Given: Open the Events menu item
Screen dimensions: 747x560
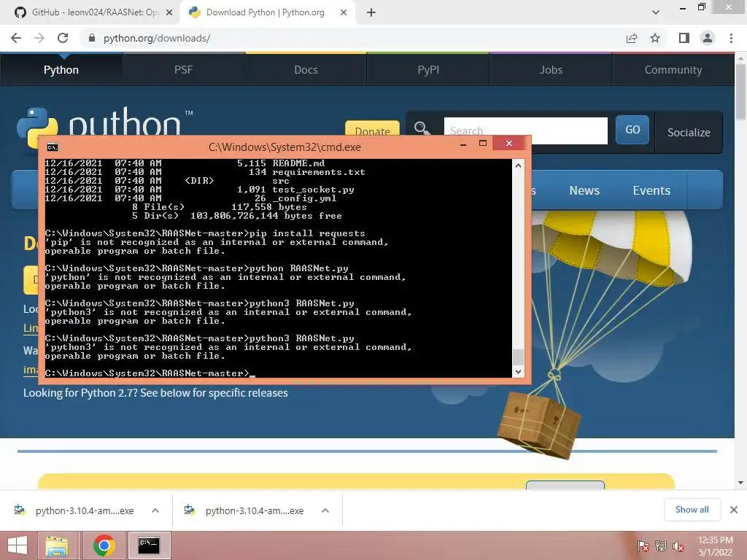Looking at the screenshot, I should coord(651,190).
